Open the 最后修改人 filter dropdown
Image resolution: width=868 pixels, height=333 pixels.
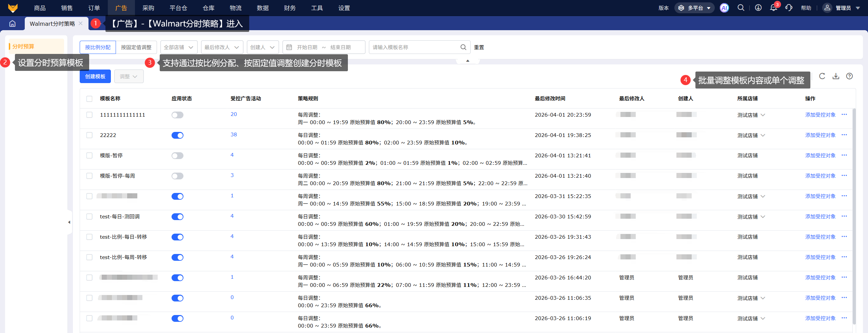(x=222, y=47)
